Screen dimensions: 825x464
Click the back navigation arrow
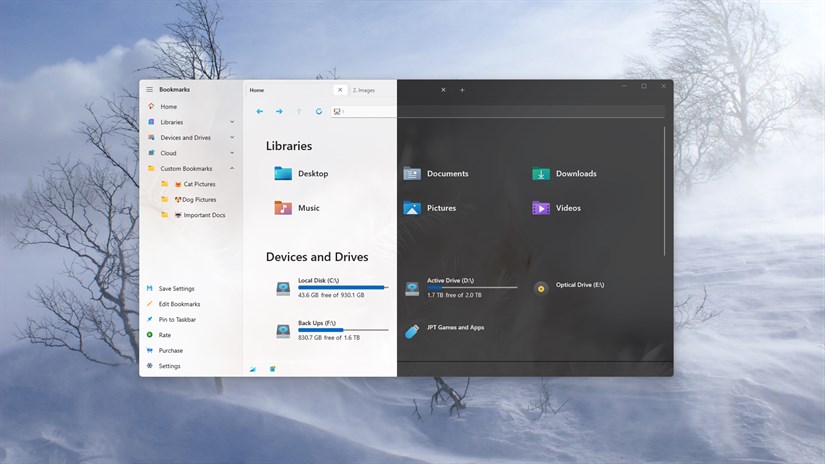coord(260,111)
